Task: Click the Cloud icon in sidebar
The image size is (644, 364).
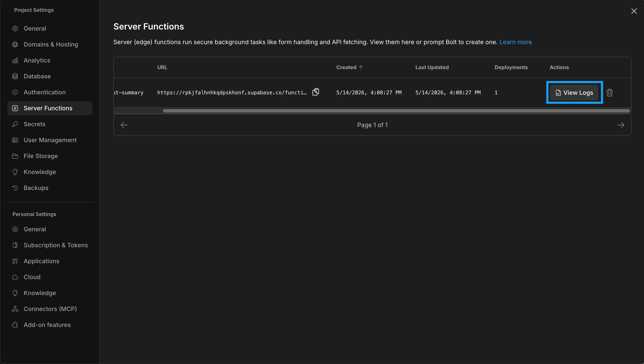Action: 15,277
